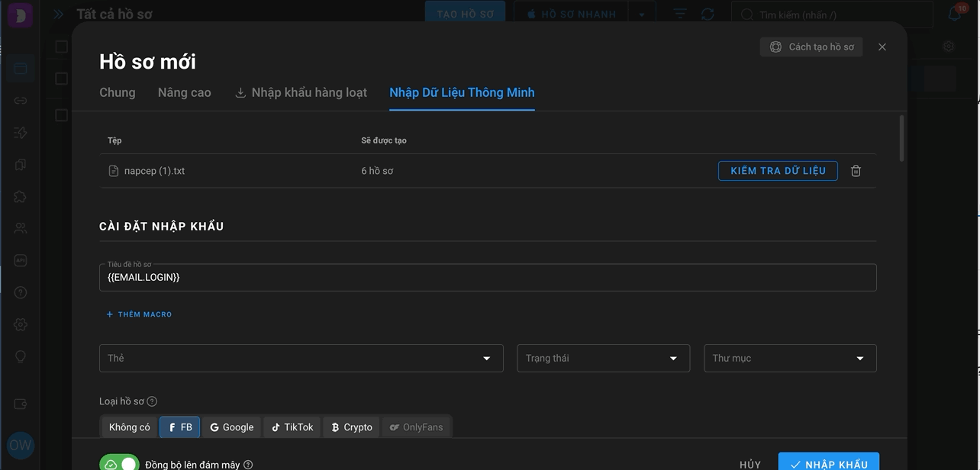This screenshot has height=470, width=980.
Task: Click the Tiêu đề hồ sơ input field
Action: (488, 278)
